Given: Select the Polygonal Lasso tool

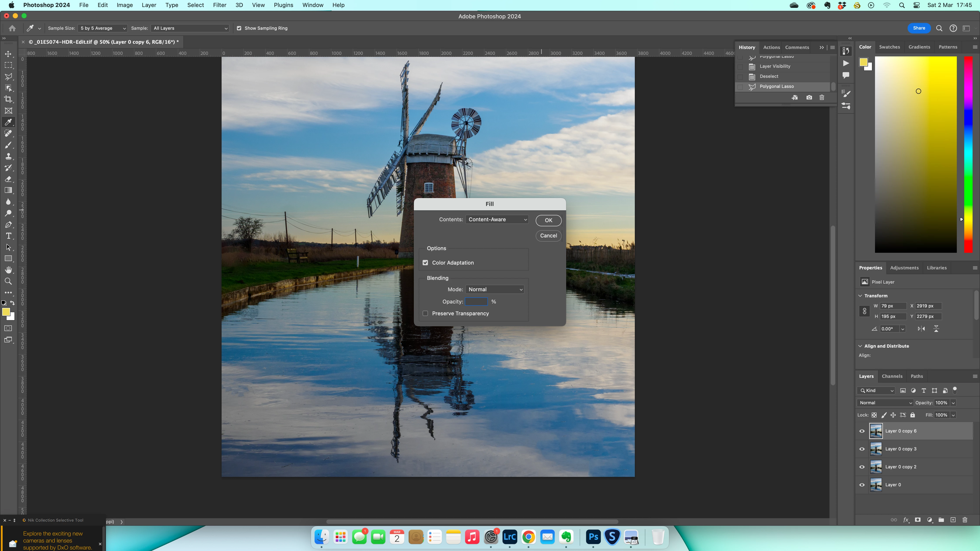Looking at the screenshot, I should (8, 77).
